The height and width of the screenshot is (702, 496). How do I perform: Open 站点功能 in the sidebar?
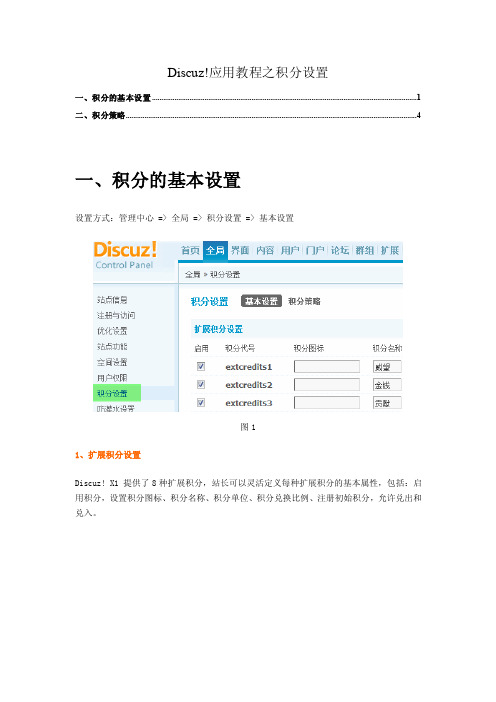tap(112, 347)
